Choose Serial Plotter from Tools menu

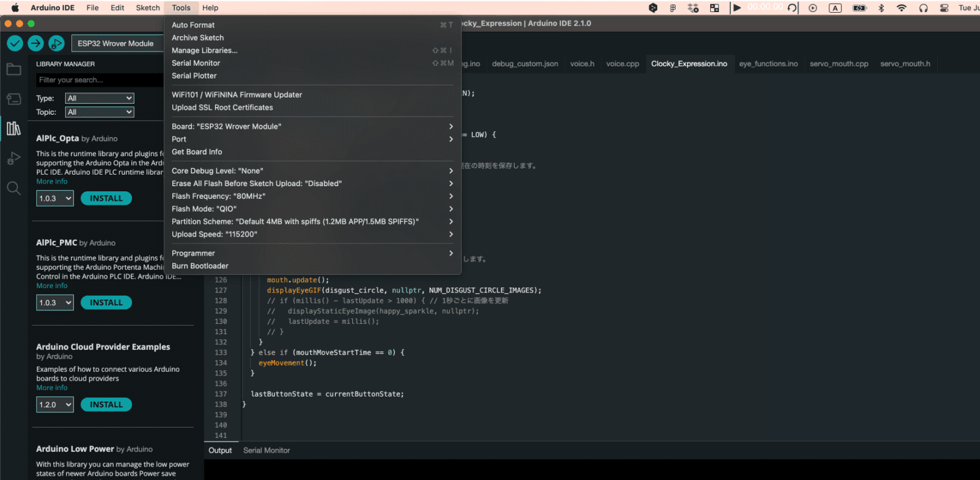pos(194,76)
